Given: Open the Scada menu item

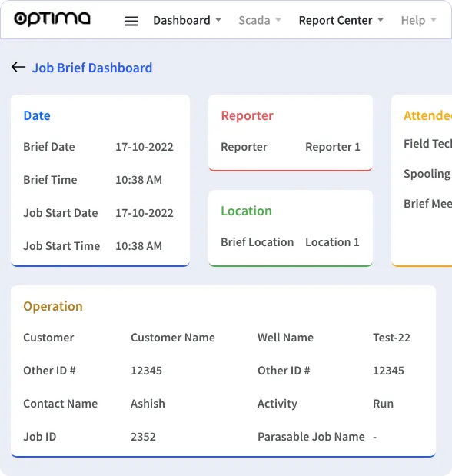Looking at the screenshot, I should 254,20.
